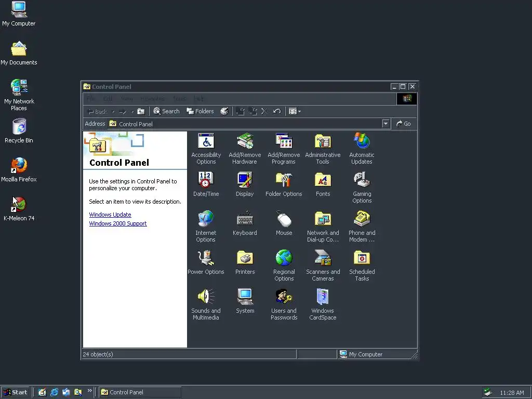Click the Control Panel taskbar button

click(x=140, y=392)
